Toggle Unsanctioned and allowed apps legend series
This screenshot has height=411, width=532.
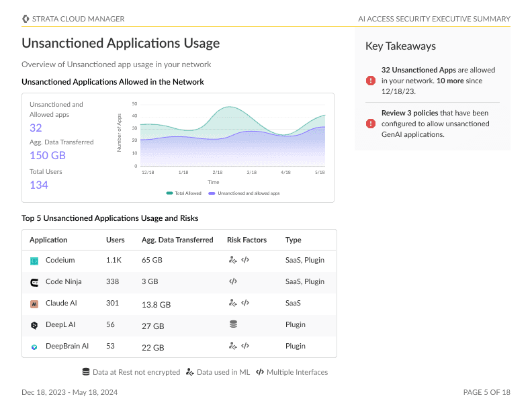click(x=243, y=193)
